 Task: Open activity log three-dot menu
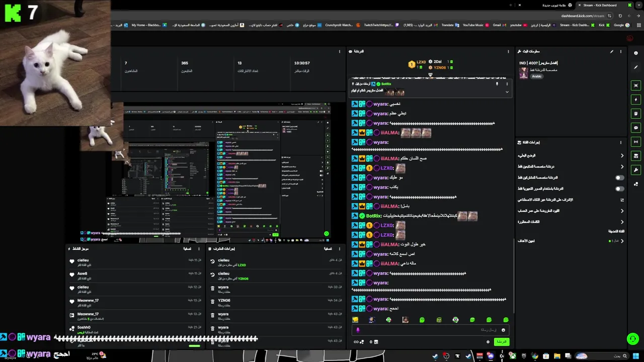(x=199, y=248)
